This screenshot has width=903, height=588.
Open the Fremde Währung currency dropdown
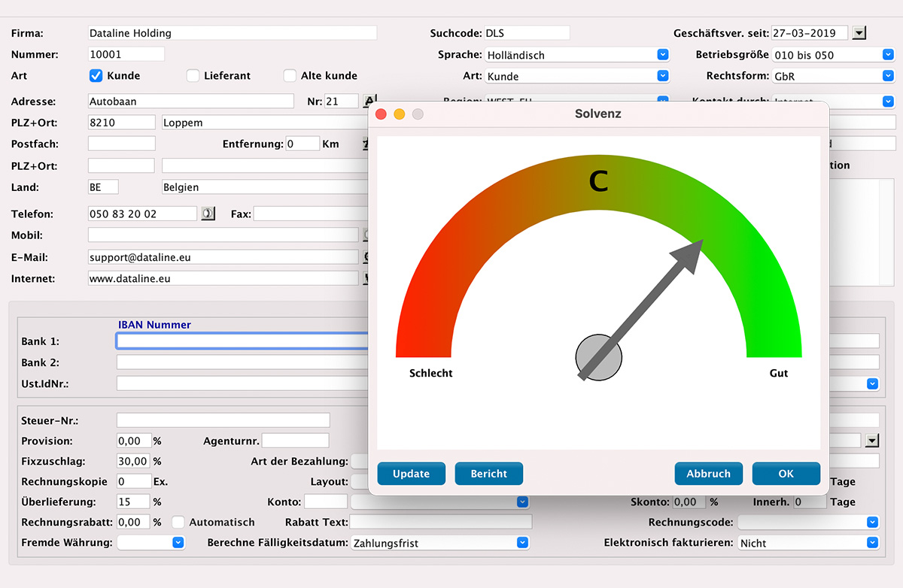(178, 543)
